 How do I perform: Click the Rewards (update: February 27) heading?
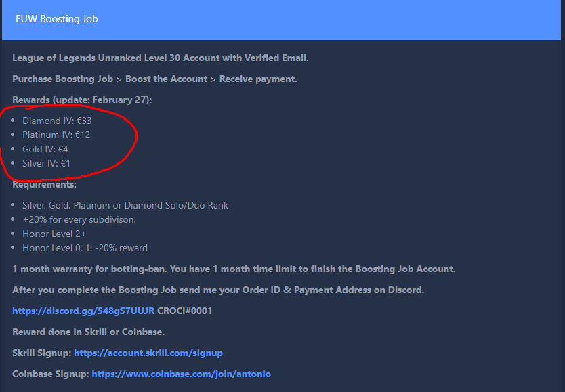point(82,100)
